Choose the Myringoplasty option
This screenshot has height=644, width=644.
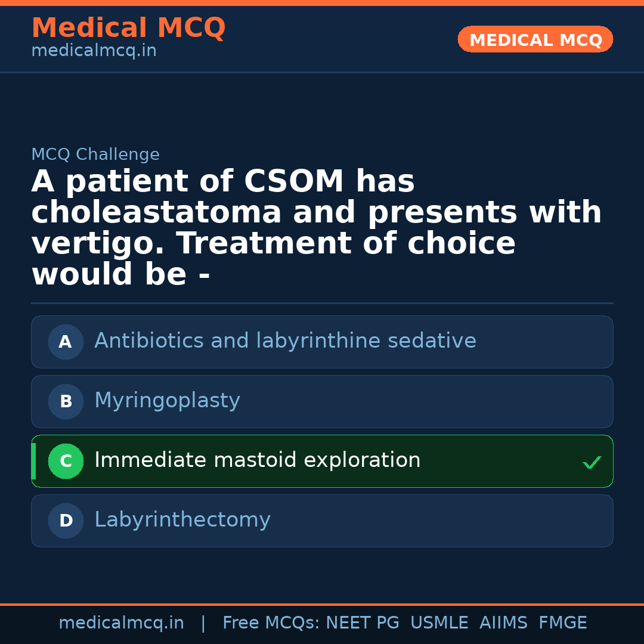(x=167, y=401)
